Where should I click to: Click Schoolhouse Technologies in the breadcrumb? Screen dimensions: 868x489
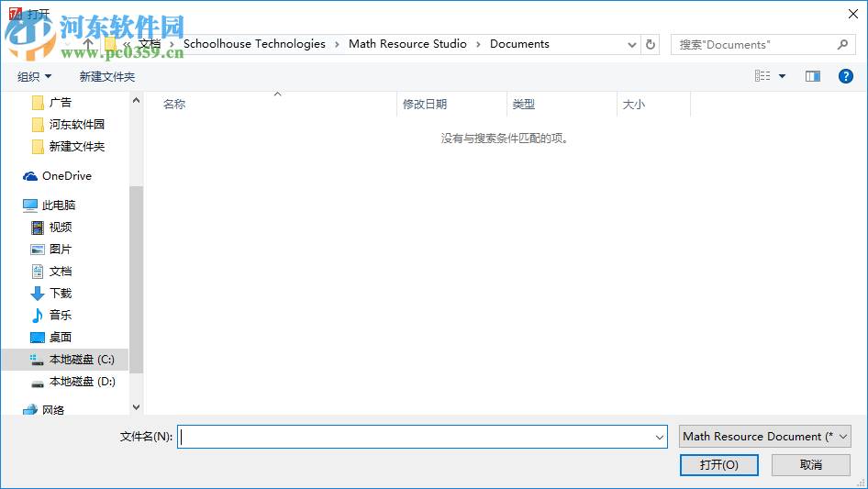(254, 44)
